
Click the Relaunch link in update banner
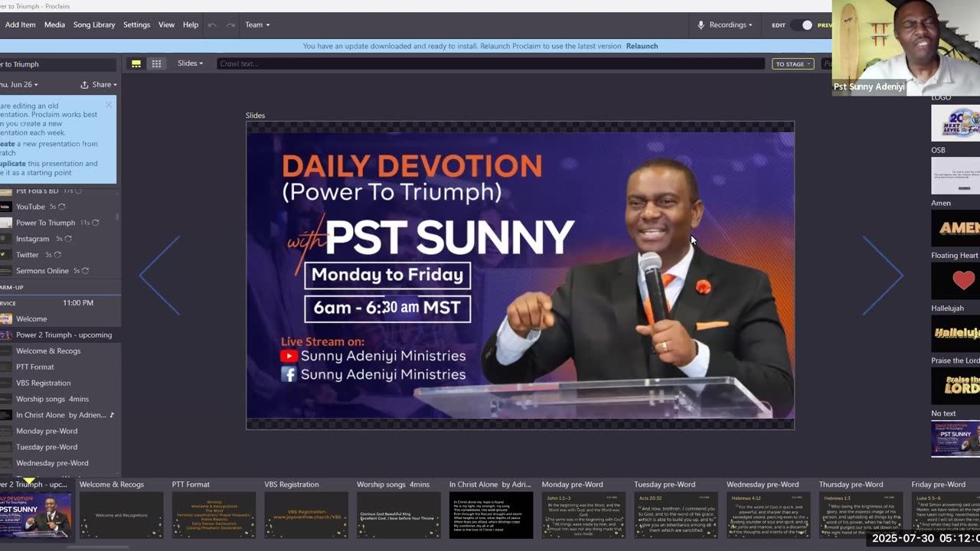point(642,46)
